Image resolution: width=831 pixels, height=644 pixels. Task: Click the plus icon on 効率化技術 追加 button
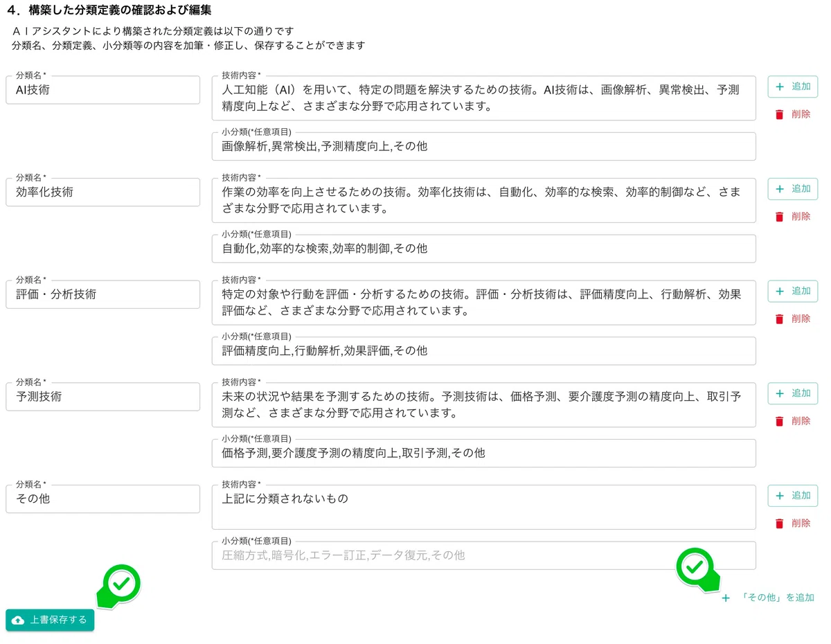[x=780, y=189]
